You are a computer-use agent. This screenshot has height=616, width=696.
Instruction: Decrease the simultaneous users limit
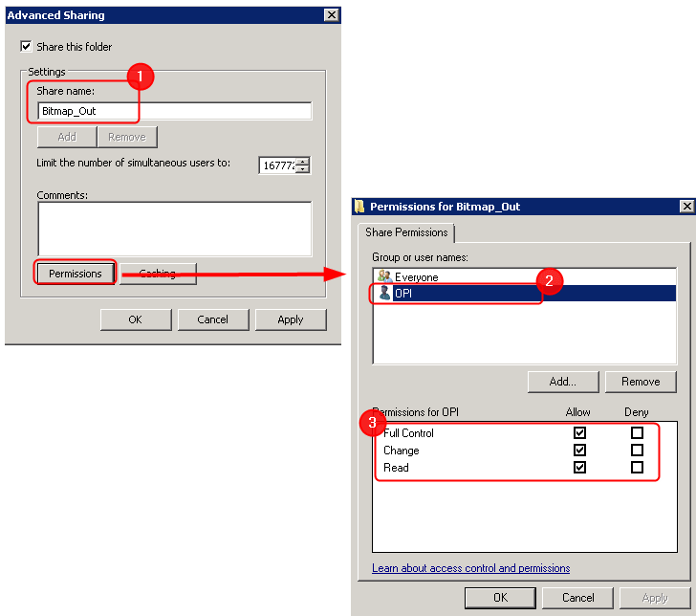[x=303, y=169]
